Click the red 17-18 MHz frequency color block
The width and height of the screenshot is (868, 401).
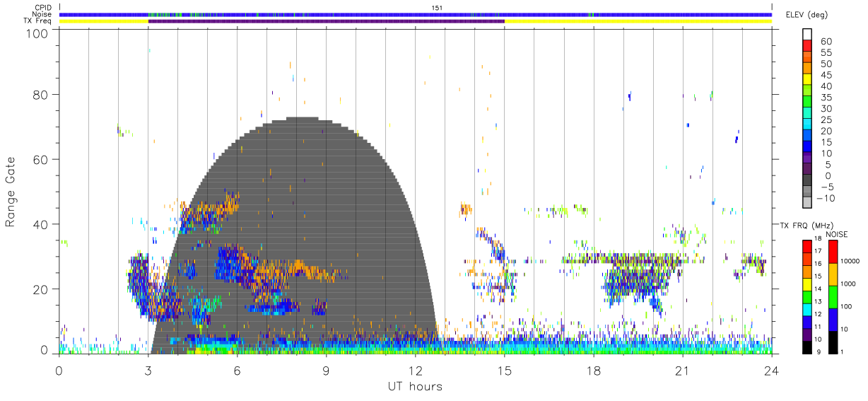[x=807, y=246]
